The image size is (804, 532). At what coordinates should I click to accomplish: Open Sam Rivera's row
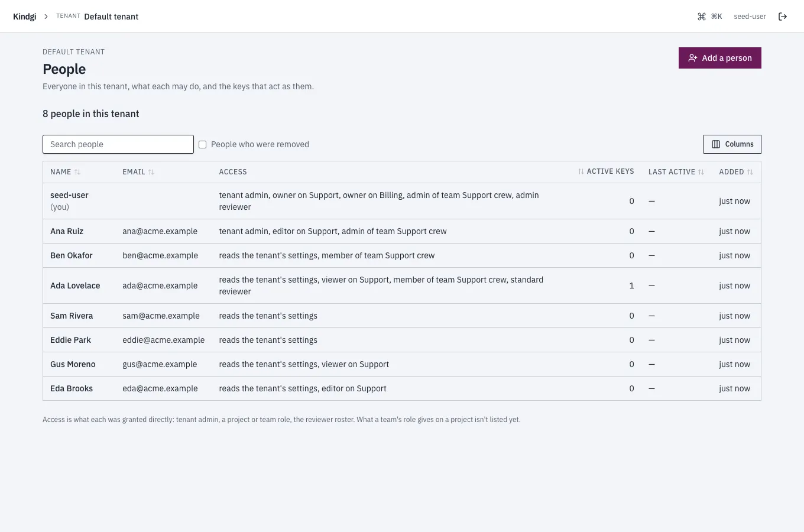click(x=402, y=316)
